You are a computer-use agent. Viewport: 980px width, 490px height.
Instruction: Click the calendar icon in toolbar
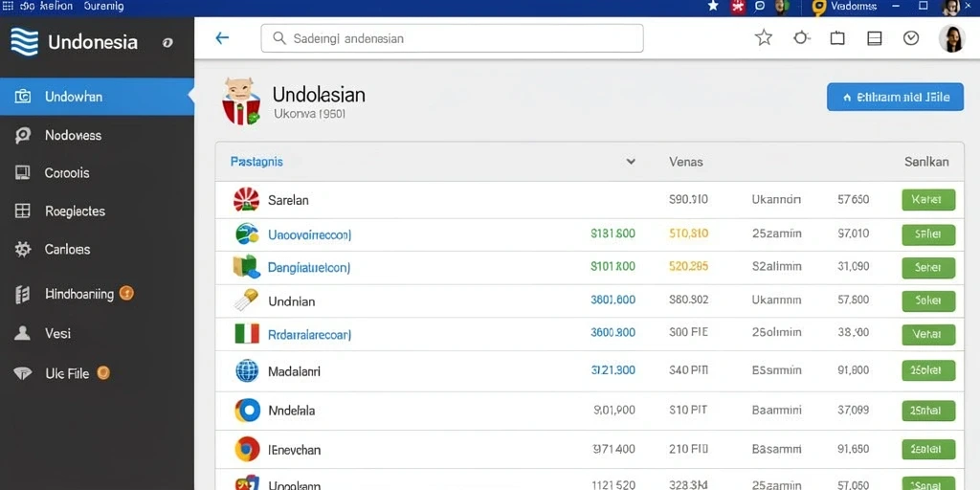tap(837, 38)
